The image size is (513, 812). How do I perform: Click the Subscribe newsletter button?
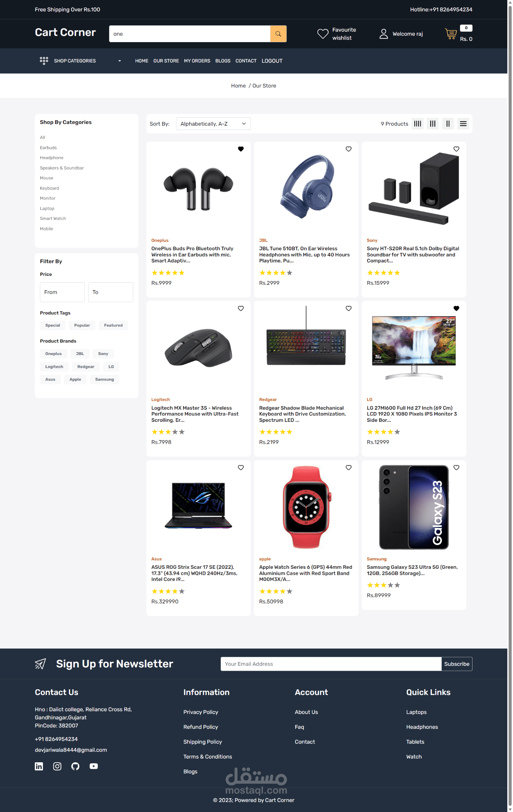coord(457,664)
